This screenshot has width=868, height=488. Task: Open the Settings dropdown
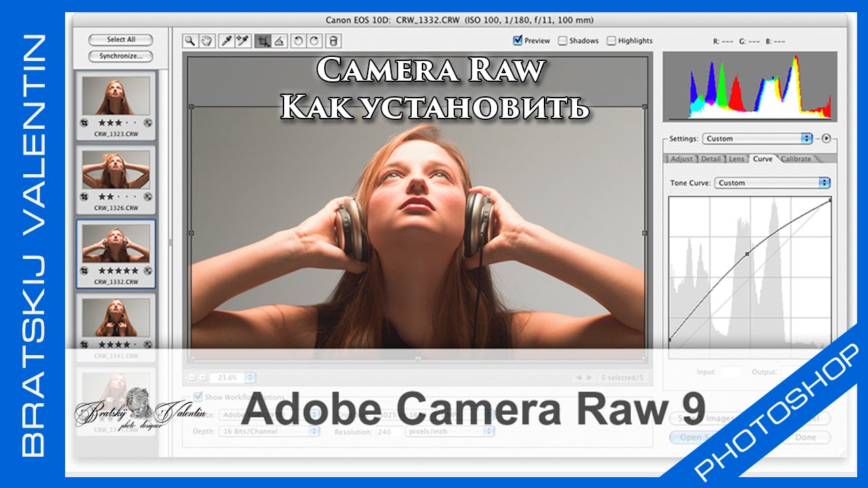[x=757, y=138]
